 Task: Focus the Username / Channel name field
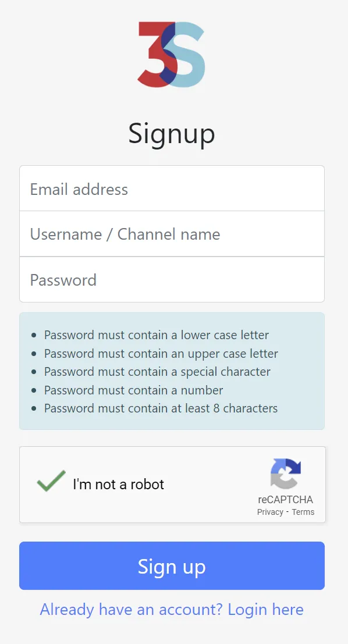[172, 234]
